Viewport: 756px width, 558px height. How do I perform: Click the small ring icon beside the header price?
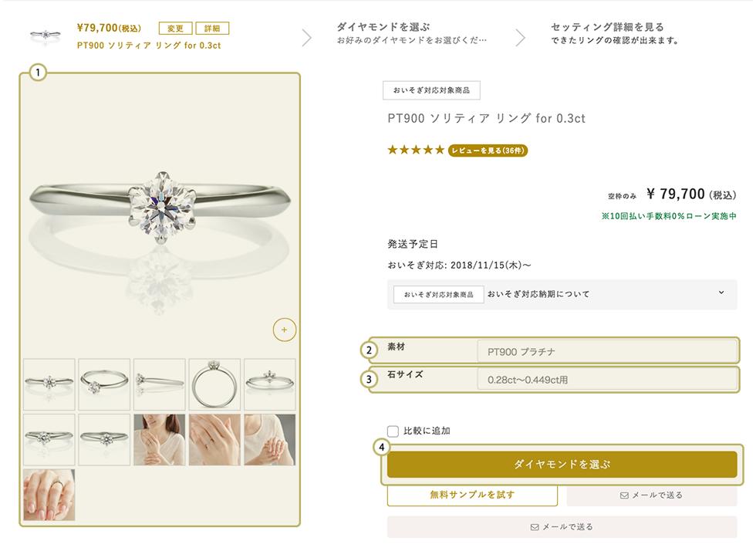pyautogui.click(x=46, y=36)
